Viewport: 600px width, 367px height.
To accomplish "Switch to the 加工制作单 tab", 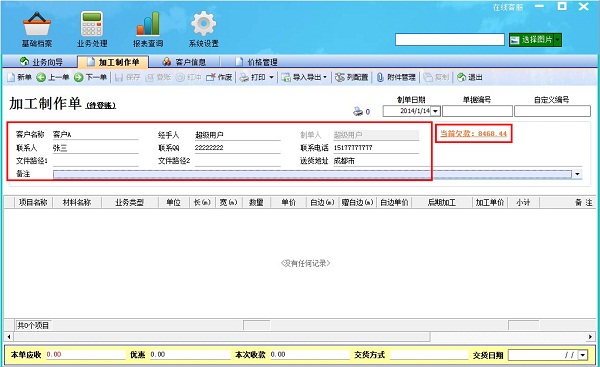I will coord(113,62).
